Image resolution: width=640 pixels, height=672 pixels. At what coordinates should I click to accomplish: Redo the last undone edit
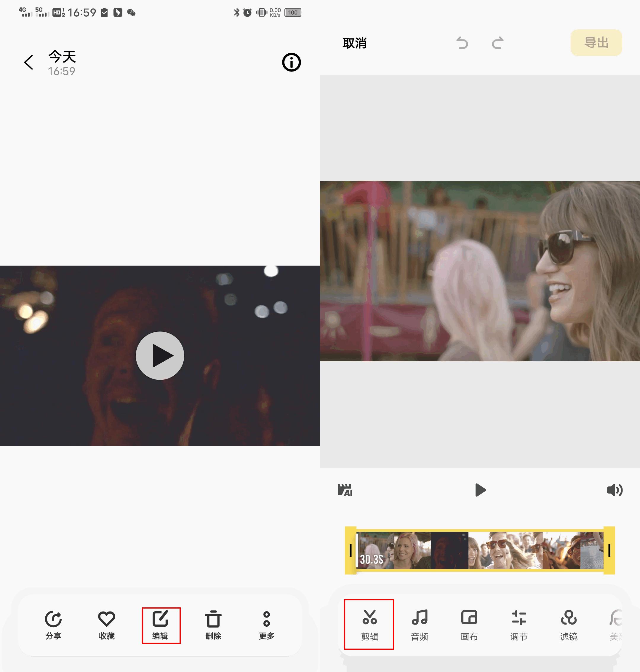pos(497,43)
